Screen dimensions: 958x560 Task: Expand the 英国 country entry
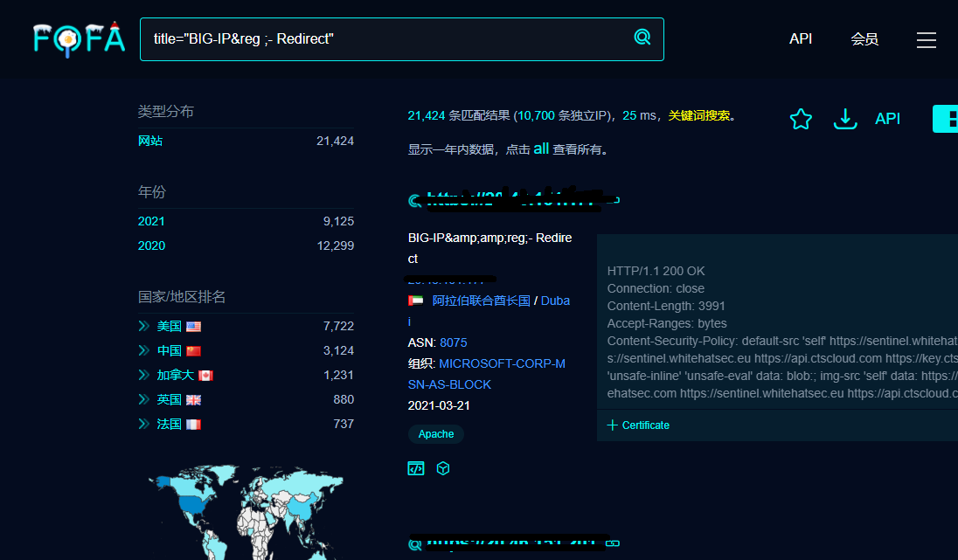(143, 399)
